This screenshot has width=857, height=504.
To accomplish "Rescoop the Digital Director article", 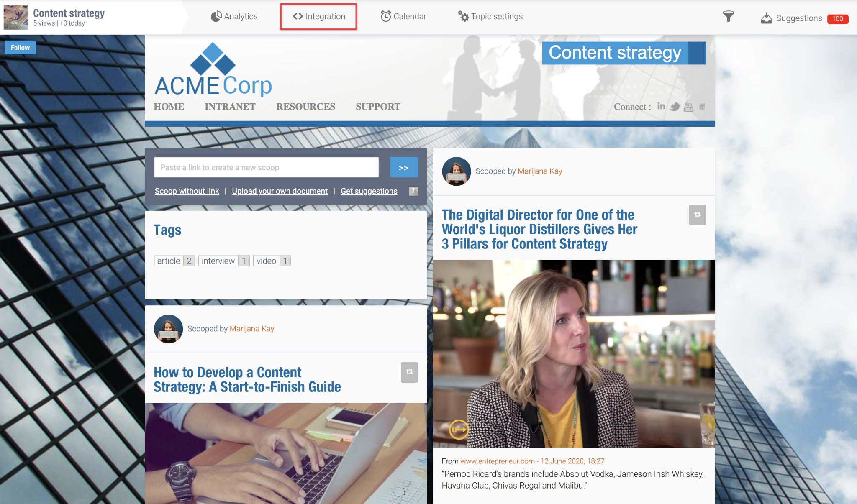I will point(697,215).
